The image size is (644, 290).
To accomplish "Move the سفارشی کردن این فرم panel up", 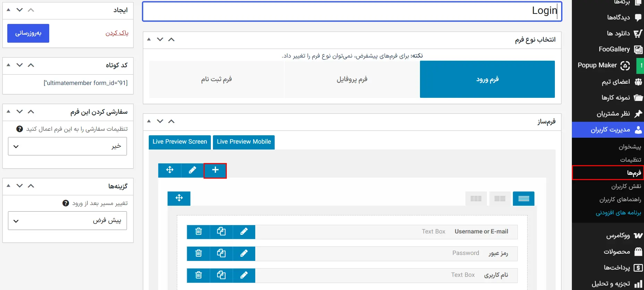I will click(31, 112).
